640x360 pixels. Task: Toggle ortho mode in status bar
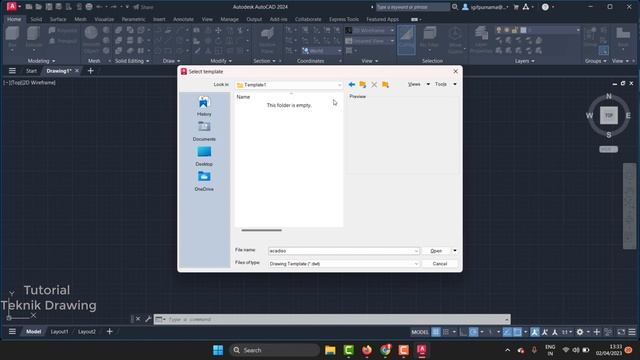tap(463, 332)
